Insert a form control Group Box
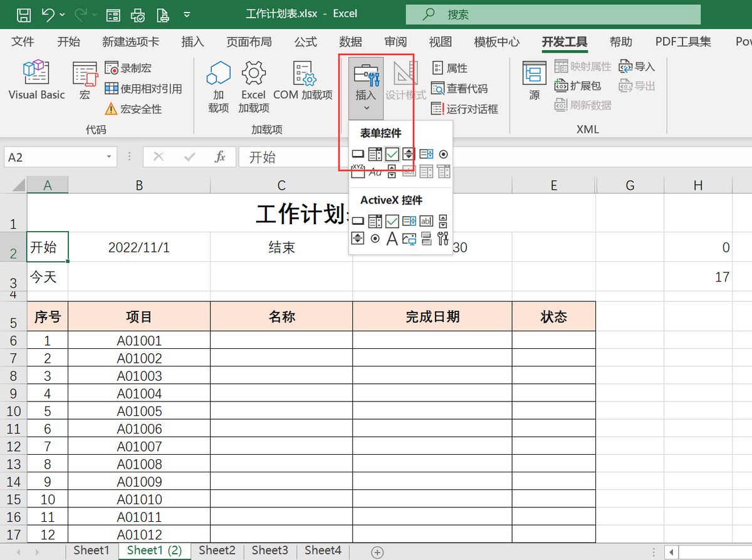The width and height of the screenshot is (752, 560). tap(358, 171)
